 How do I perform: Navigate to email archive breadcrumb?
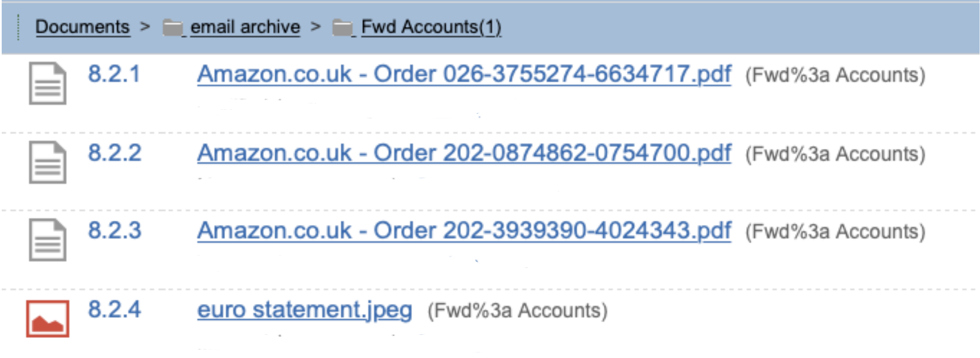coord(245,27)
